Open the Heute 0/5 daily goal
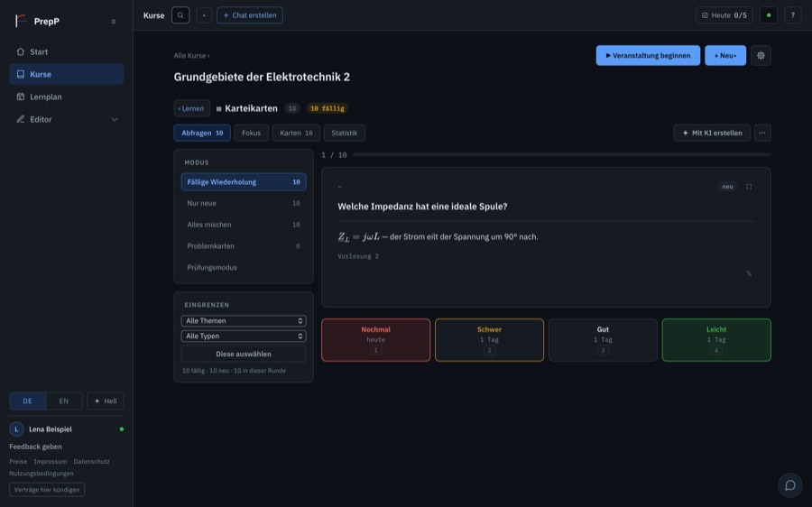The width and height of the screenshot is (812, 507). pyautogui.click(x=724, y=15)
